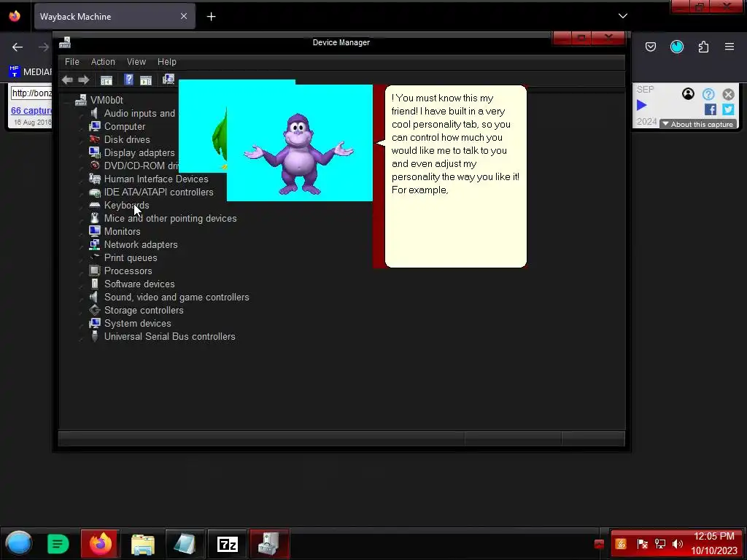The width and height of the screenshot is (747, 560).
Task: Click the Device Manager title bar icon
Action: coord(65,42)
